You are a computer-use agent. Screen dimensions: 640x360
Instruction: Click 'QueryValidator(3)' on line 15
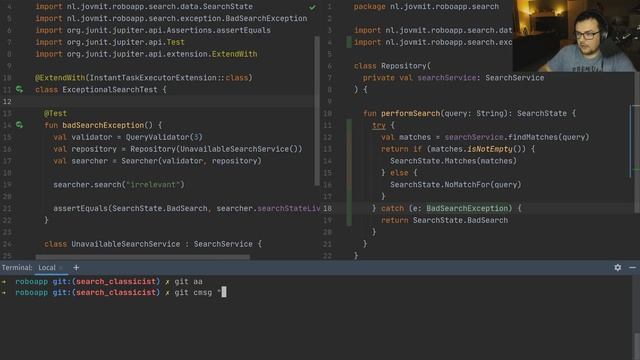(164, 137)
